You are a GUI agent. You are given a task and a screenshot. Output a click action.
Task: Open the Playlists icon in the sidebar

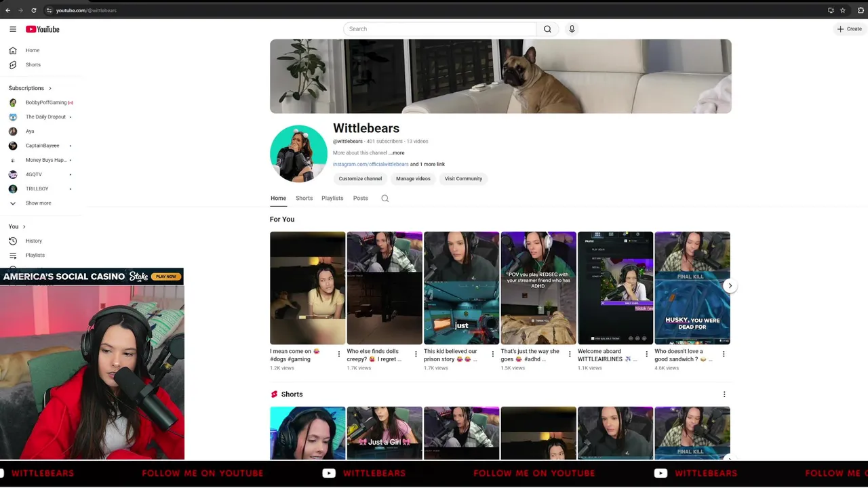(x=13, y=255)
